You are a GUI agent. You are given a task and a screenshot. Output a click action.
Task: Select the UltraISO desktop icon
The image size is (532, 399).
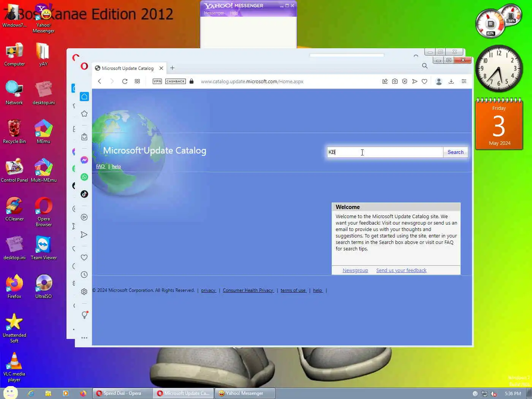[44, 287]
